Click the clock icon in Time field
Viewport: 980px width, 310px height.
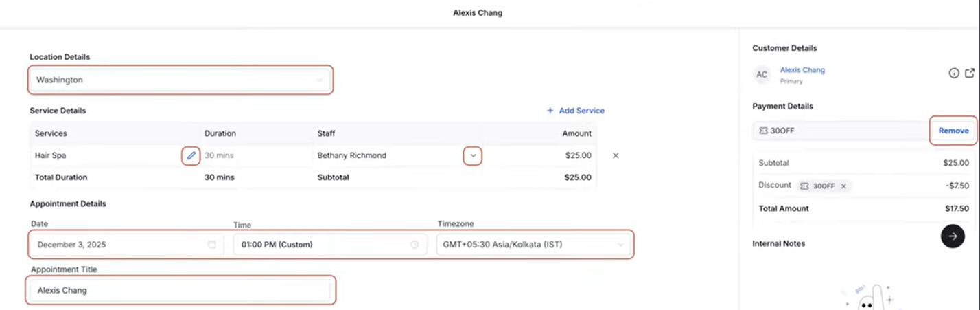415,245
